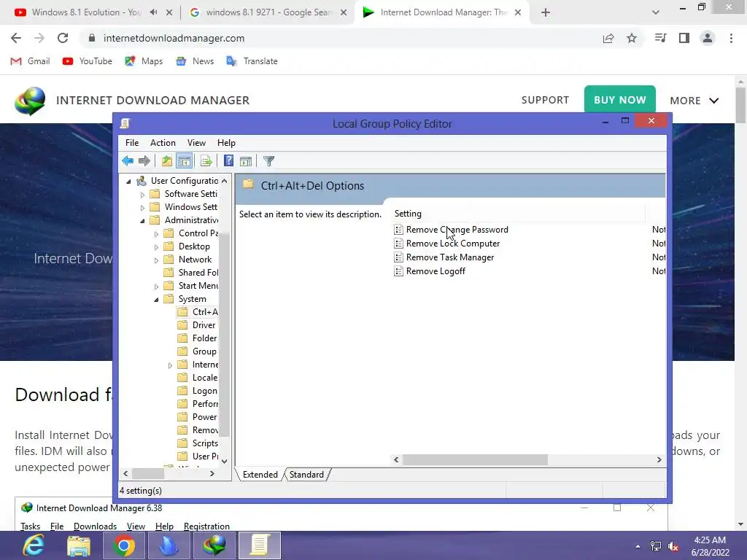Open the Maps bookmark
Image resolution: width=747 pixels, height=560 pixels.
click(x=144, y=61)
